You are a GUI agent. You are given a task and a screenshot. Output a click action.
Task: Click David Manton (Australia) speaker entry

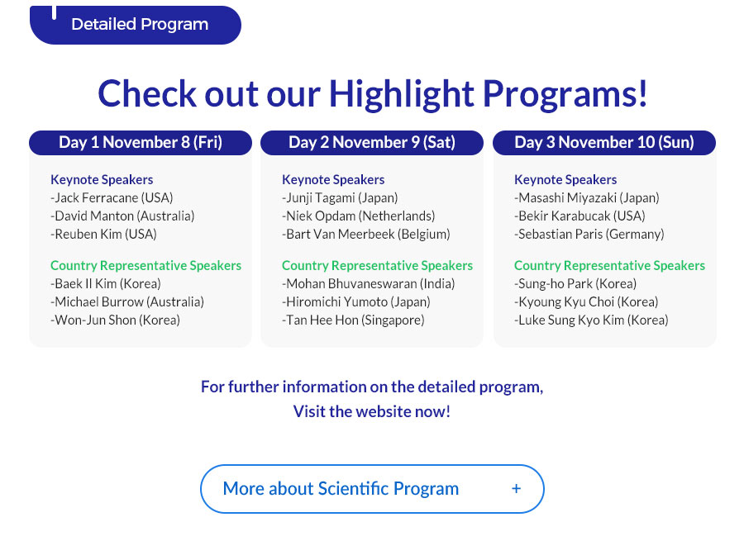[x=122, y=216]
